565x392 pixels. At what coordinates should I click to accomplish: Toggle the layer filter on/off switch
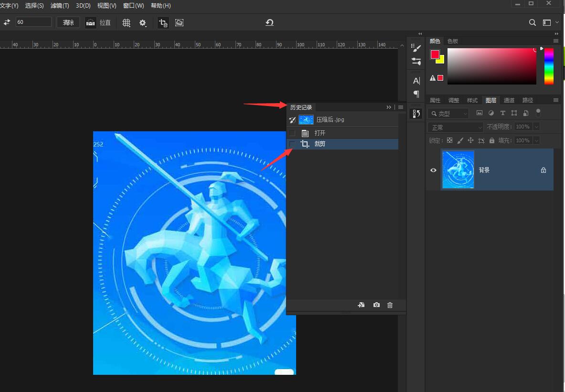[538, 113]
